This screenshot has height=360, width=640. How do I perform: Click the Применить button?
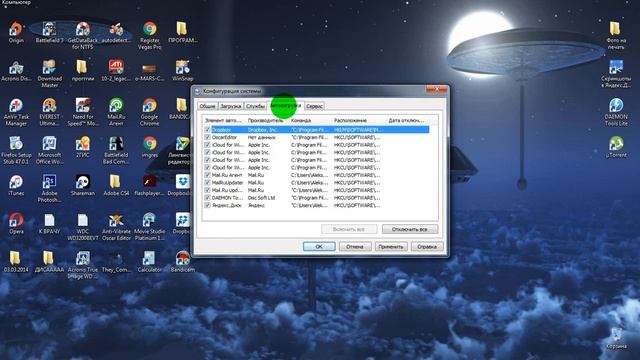(x=391, y=247)
